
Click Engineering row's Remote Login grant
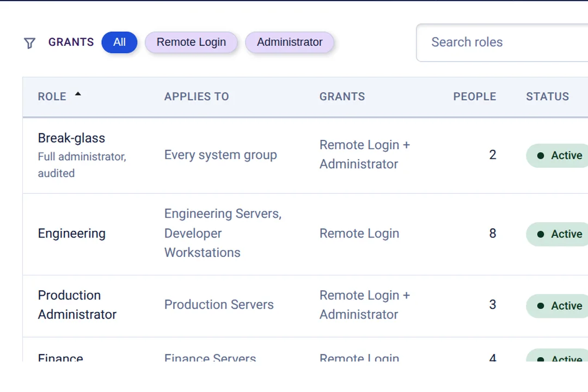point(359,234)
